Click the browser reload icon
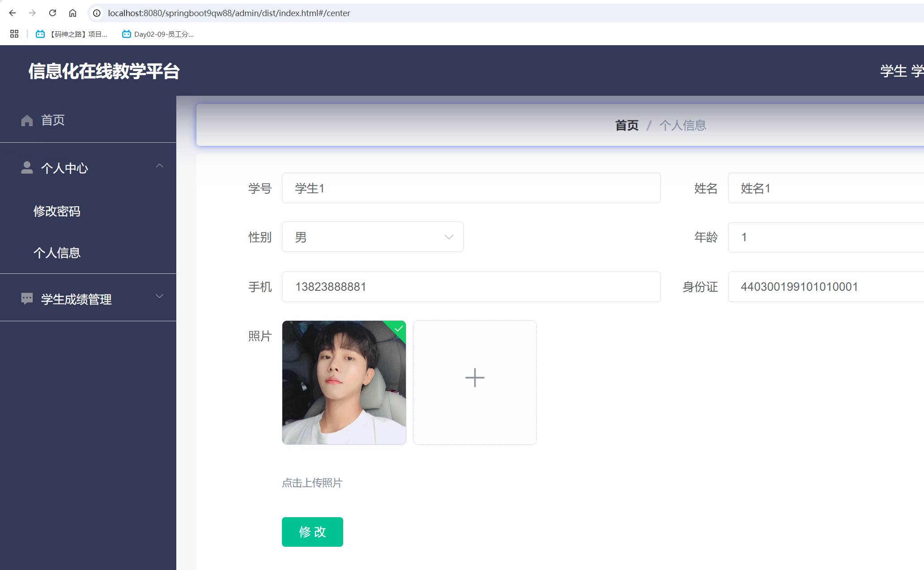924x570 pixels. (x=52, y=13)
